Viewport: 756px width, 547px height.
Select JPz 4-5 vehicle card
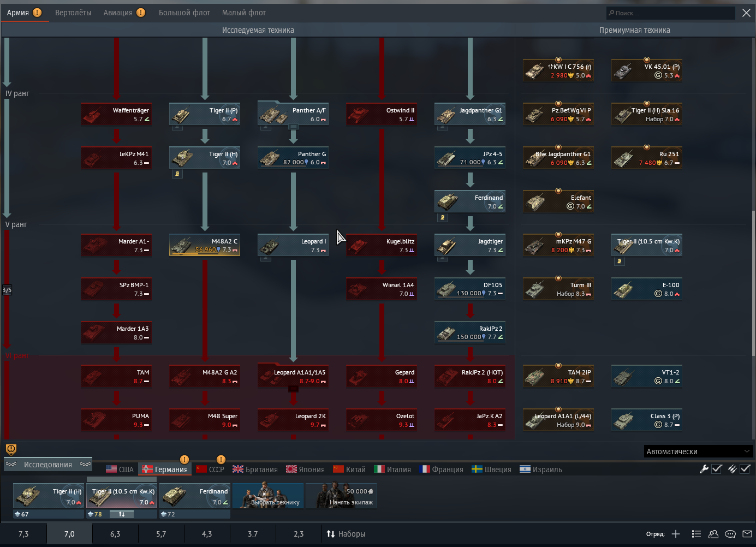470,158
